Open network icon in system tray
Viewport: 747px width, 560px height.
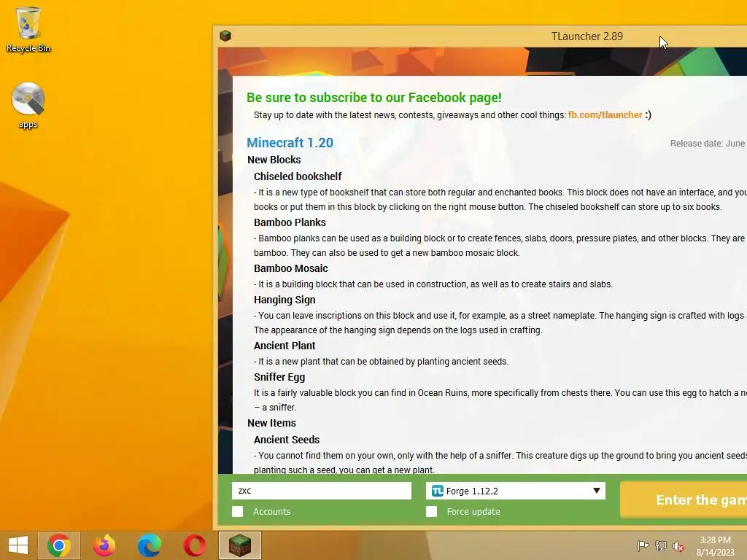tap(661, 545)
